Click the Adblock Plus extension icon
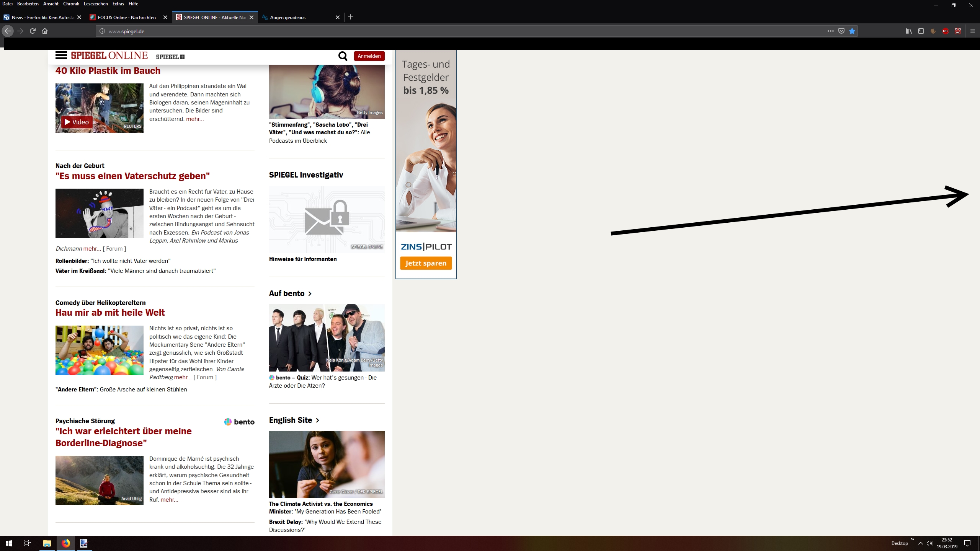The image size is (980, 551). click(945, 31)
